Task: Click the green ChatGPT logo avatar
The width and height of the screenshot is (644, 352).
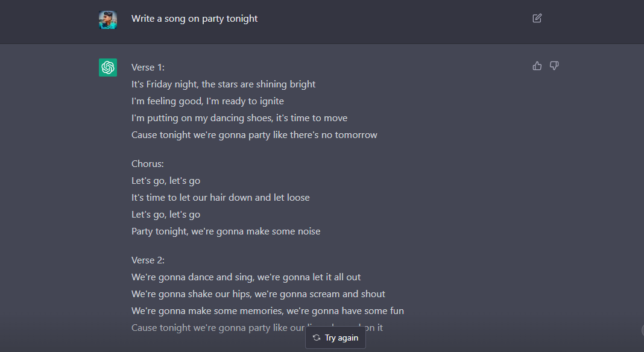Action: tap(108, 68)
